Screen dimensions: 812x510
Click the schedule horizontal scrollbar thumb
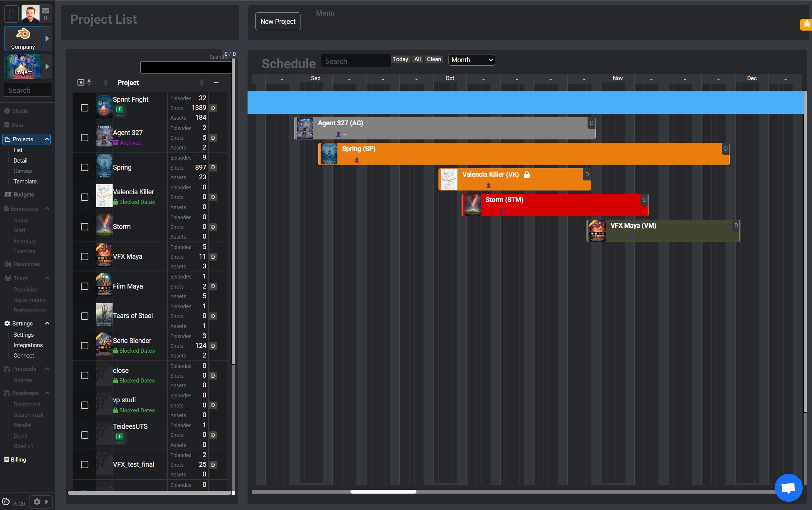pos(383,492)
